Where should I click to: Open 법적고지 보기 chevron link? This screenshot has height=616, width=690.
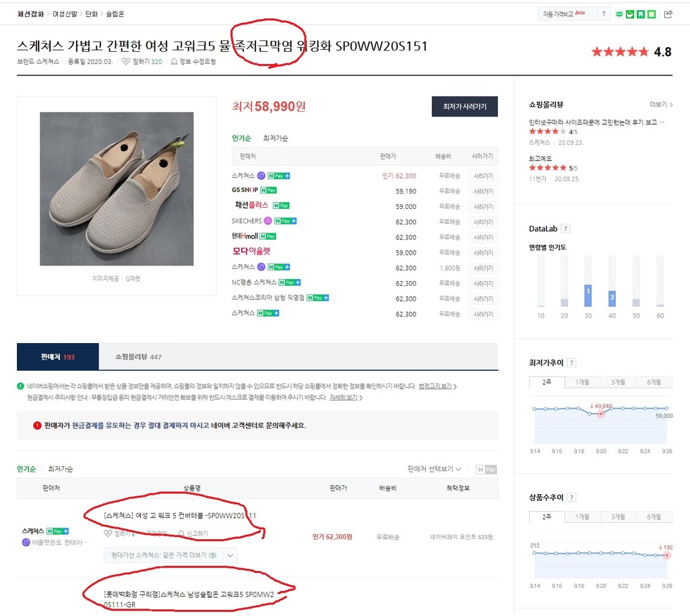(437, 386)
